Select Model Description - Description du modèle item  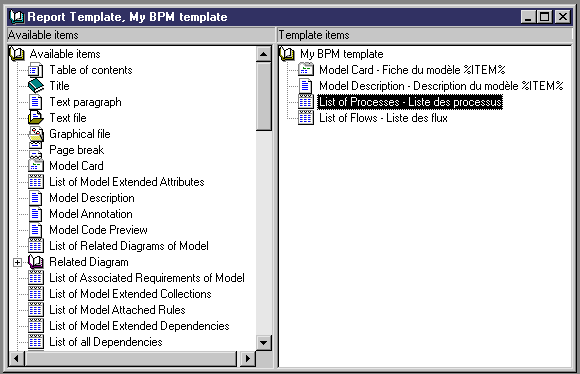click(441, 86)
